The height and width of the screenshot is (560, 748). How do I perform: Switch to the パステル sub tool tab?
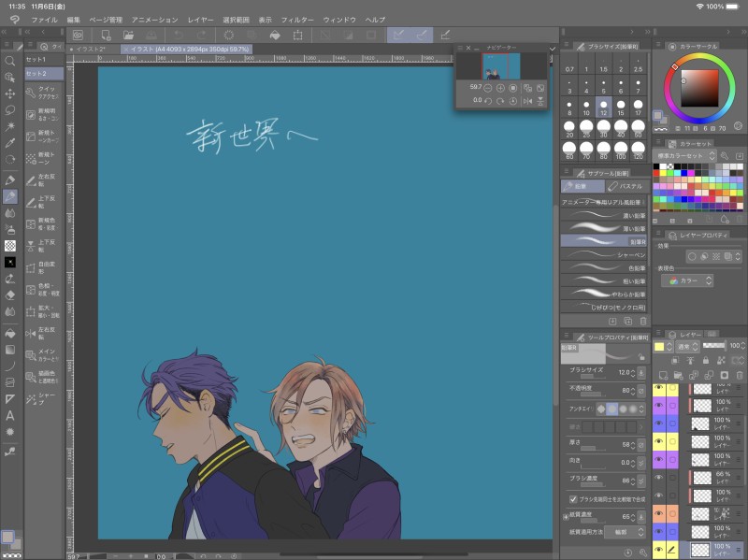[626, 186]
